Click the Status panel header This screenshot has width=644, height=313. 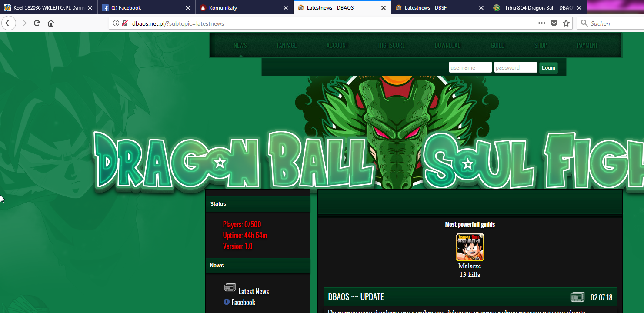[258, 204]
